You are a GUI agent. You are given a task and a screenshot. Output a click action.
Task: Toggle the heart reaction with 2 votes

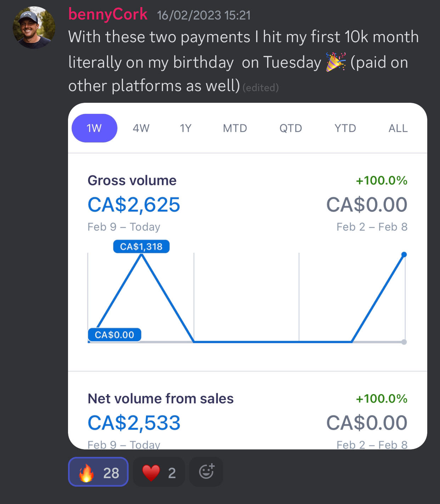[159, 472]
